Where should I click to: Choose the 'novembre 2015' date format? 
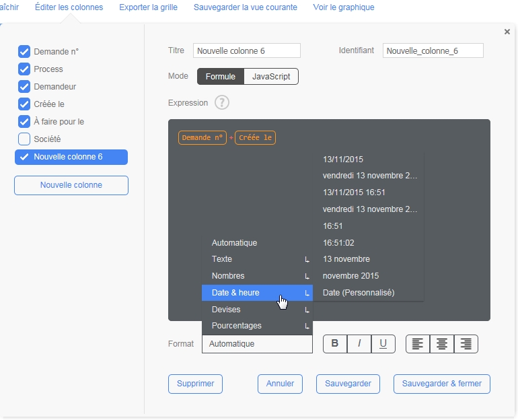(x=350, y=276)
